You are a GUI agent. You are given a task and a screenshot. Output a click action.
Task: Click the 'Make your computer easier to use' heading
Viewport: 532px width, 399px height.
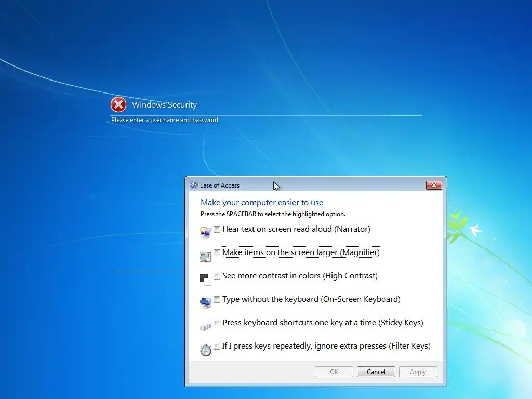262,203
